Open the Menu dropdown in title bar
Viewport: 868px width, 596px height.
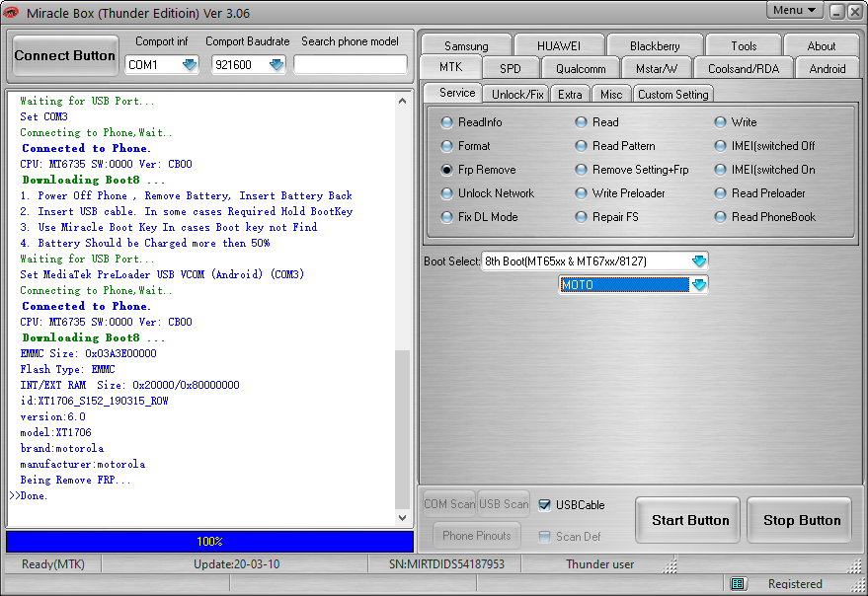[794, 10]
